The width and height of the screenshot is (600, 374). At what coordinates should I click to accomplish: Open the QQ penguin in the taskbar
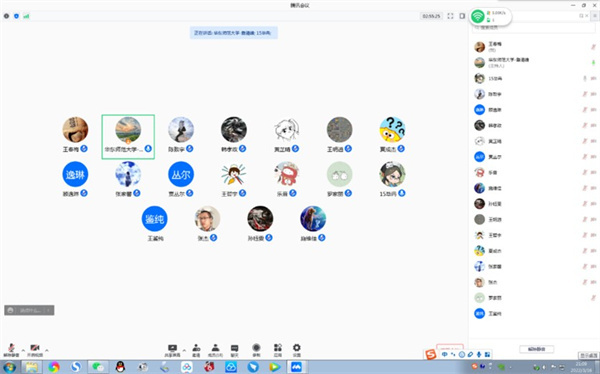120,367
